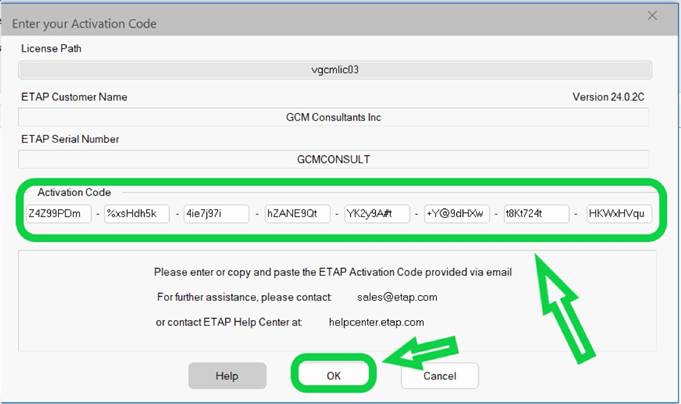Click the 'License Path' label

click(51, 48)
